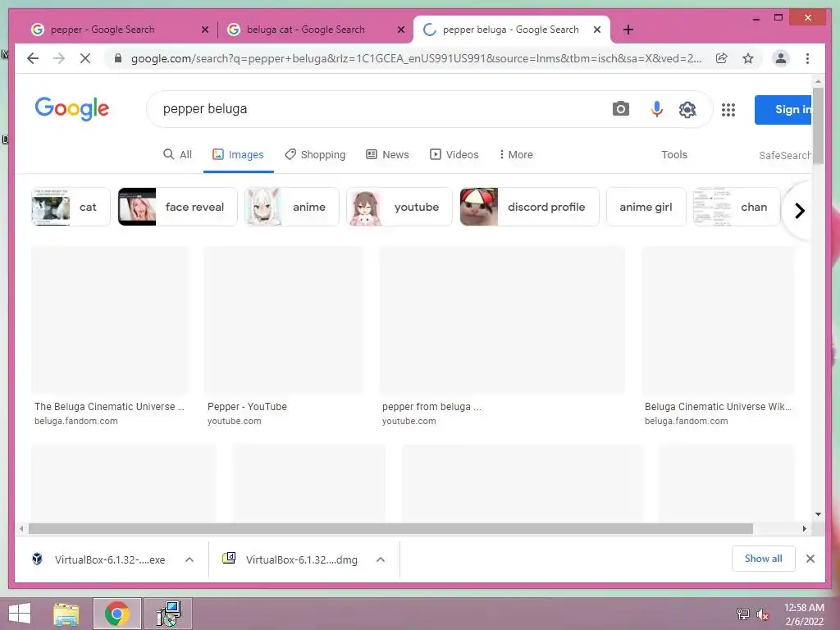Share this page icon
This screenshot has height=630, width=840.
pos(722,58)
